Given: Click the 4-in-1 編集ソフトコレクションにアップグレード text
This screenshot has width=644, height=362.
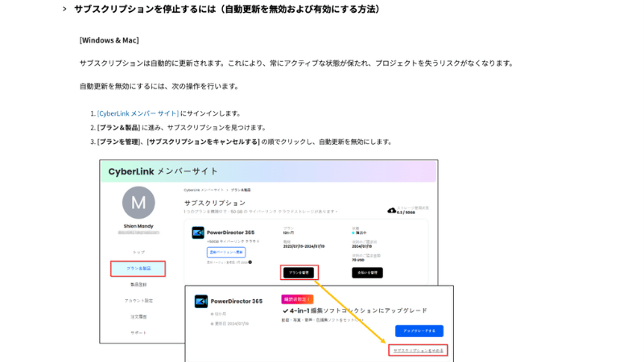Looking at the screenshot, I should pos(355,311).
